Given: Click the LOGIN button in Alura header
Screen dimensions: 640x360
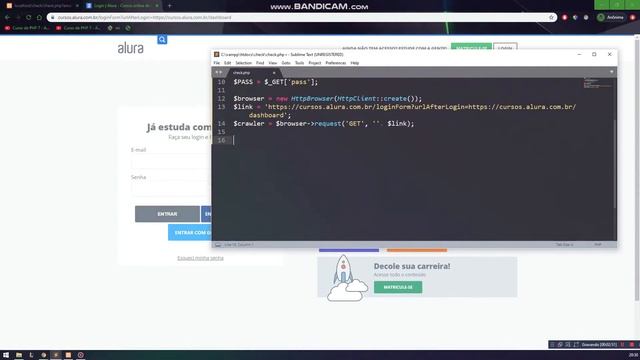Looking at the screenshot, I should (505, 48).
